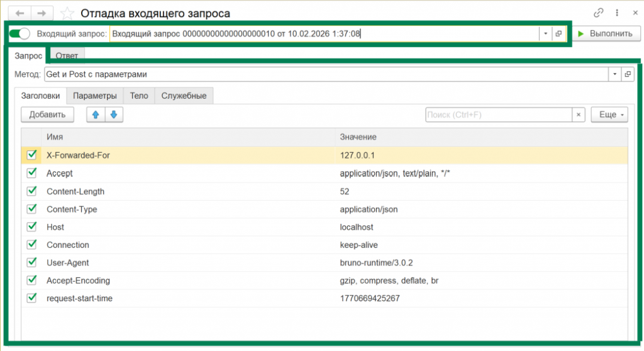The width and height of the screenshot is (644, 351).
Task: Disable the Content-Type header checkbox
Action: click(32, 209)
